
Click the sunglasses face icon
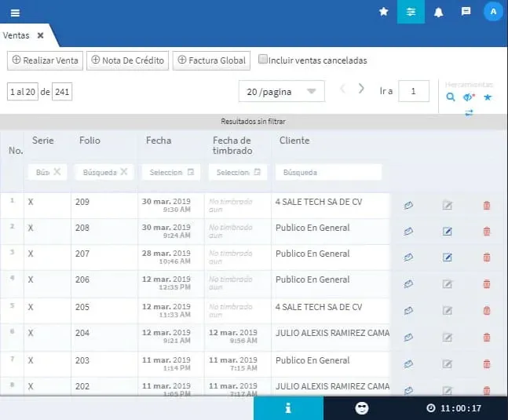(361, 408)
